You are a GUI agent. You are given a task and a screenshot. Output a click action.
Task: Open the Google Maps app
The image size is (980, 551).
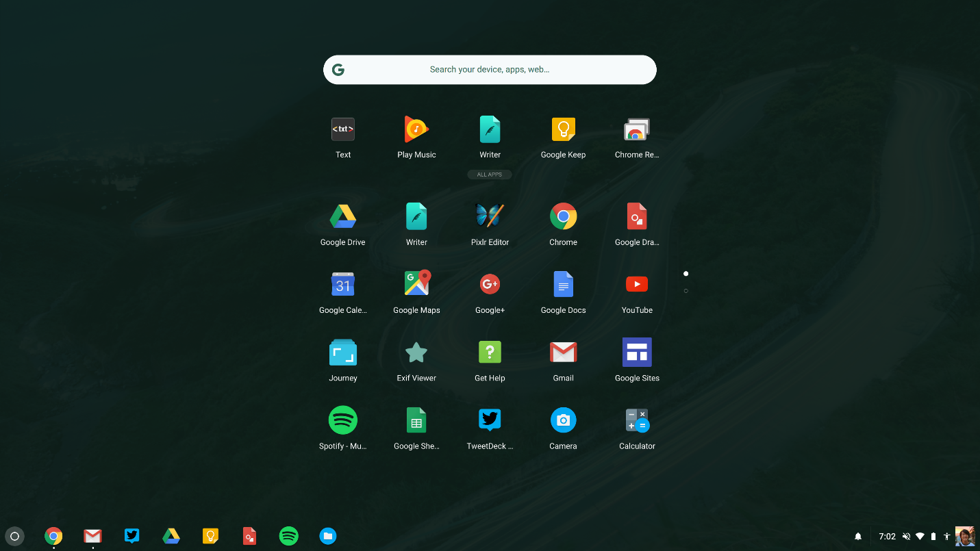(x=416, y=284)
